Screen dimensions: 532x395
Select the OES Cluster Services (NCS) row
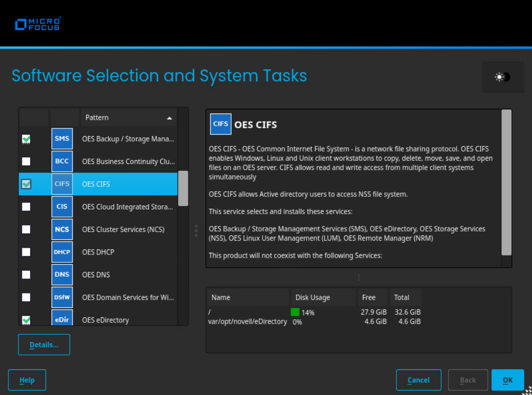click(123, 229)
